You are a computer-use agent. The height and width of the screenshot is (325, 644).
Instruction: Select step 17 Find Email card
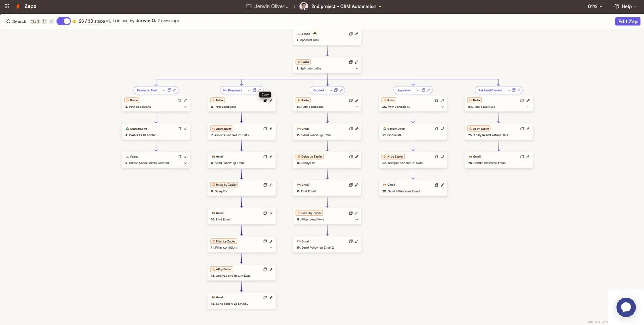pyautogui.click(x=327, y=188)
